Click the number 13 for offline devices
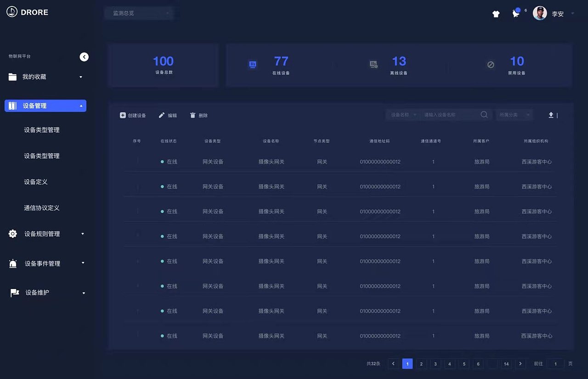Image resolution: width=588 pixels, height=379 pixels. tap(399, 61)
